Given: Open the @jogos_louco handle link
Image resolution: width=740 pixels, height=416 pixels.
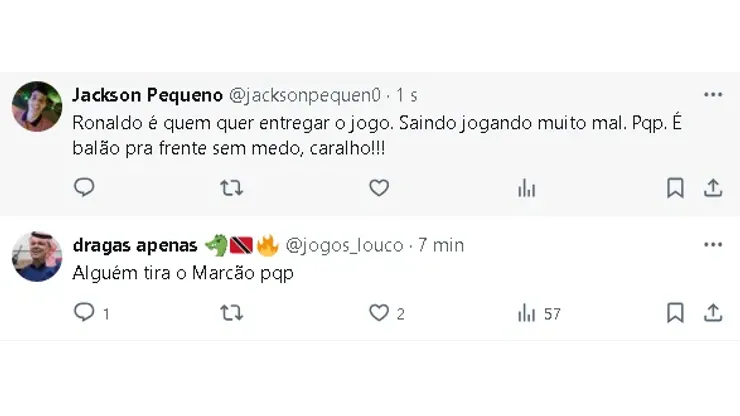Looking at the screenshot, I should [x=344, y=245].
